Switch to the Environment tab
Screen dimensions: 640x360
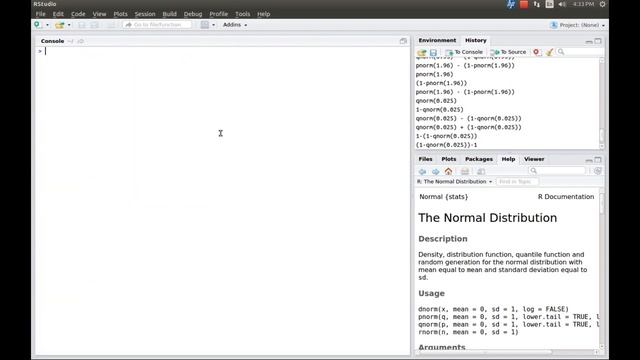pyautogui.click(x=437, y=40)
